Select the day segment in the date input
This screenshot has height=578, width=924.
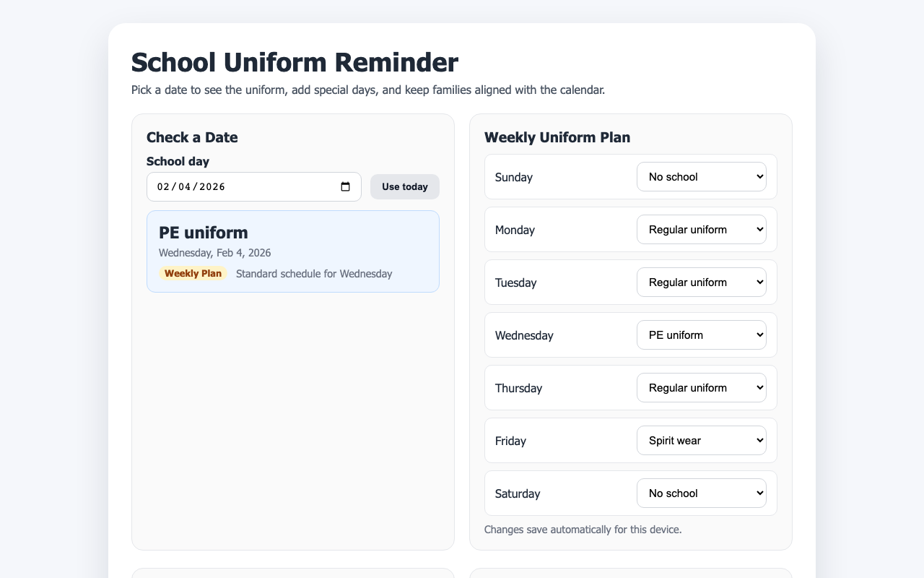click(183, 186)
